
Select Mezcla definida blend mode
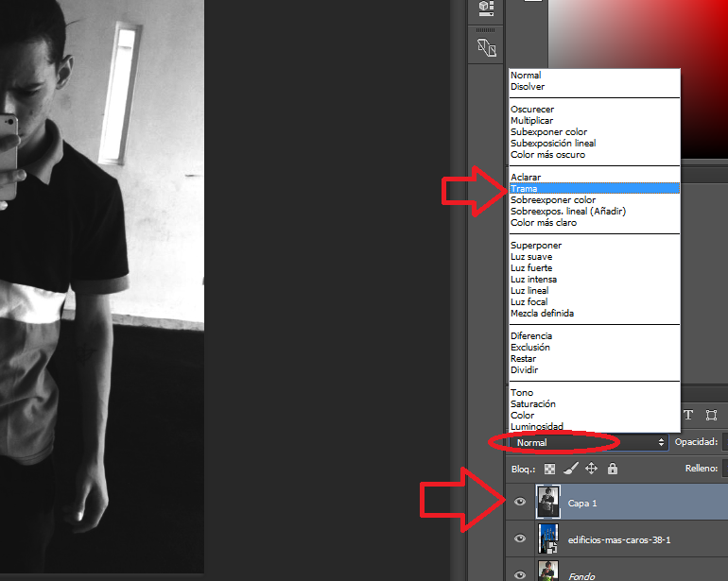tap(595, 314)
